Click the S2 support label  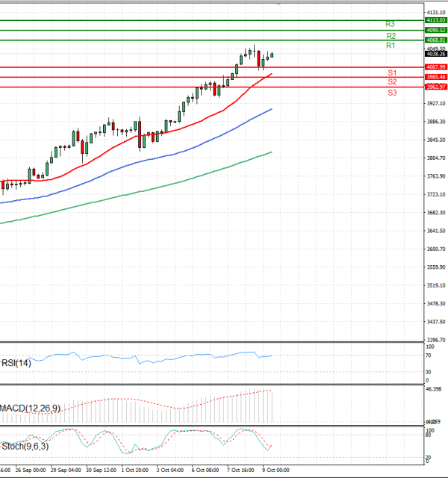(x=392, y=81)
